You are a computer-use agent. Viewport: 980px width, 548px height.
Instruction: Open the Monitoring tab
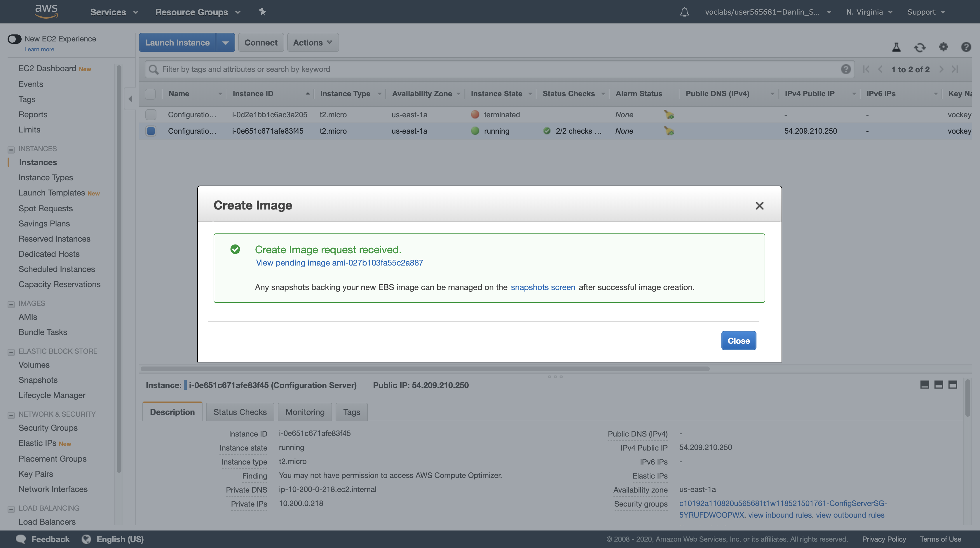(x=305, y=412)
